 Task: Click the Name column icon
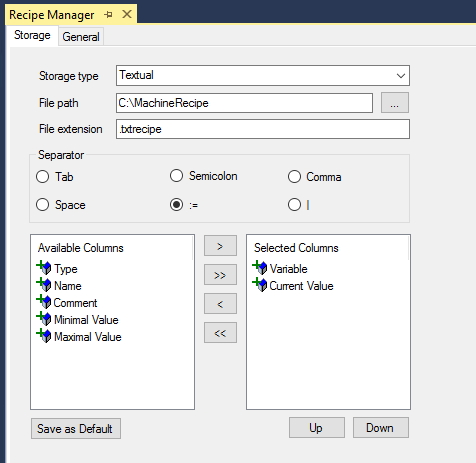pyautogui.click(x=44, y=285)
